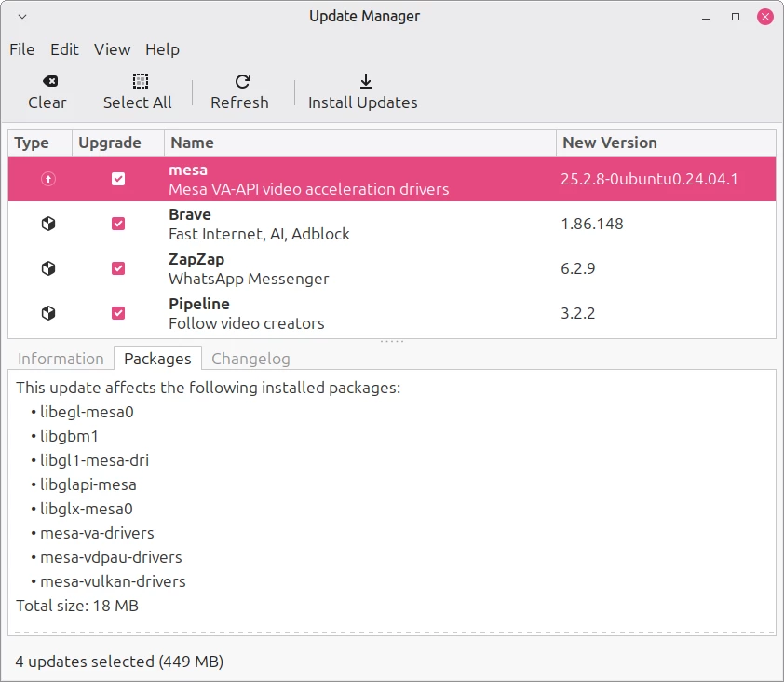Click version 6.2.9 cell
The height and width of the screenshot is (682, 784).
[578, 268]
